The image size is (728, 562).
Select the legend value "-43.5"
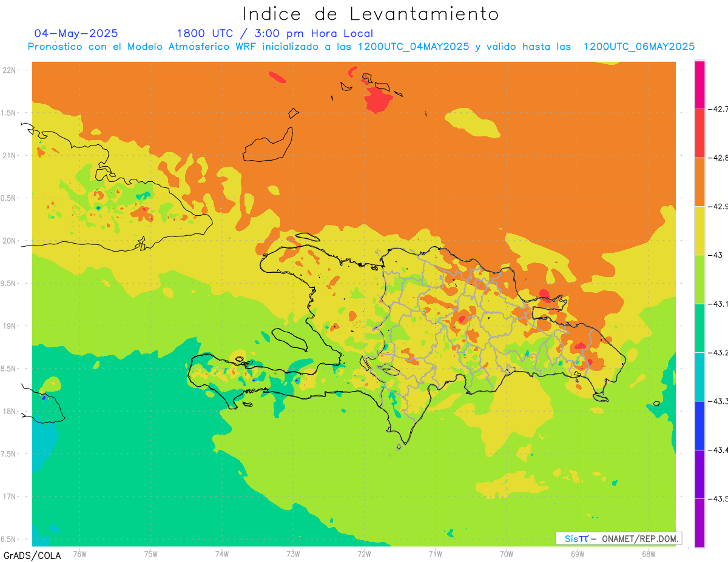point(718,498)
